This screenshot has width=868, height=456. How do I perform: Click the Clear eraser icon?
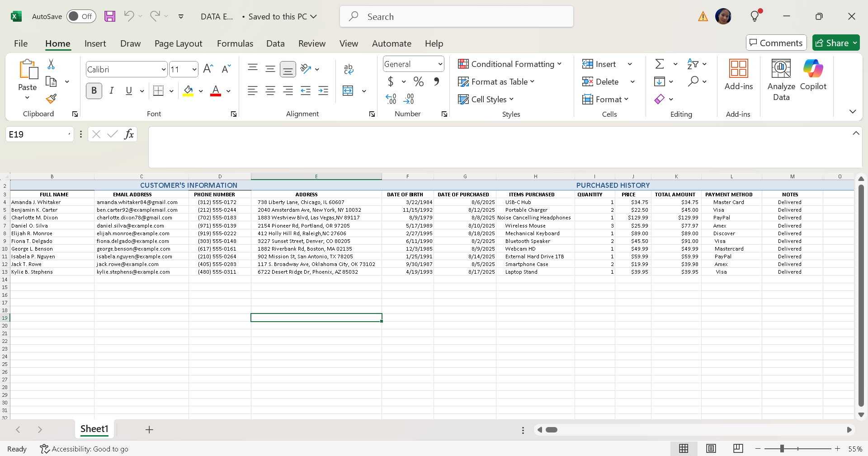pos(660,99)
